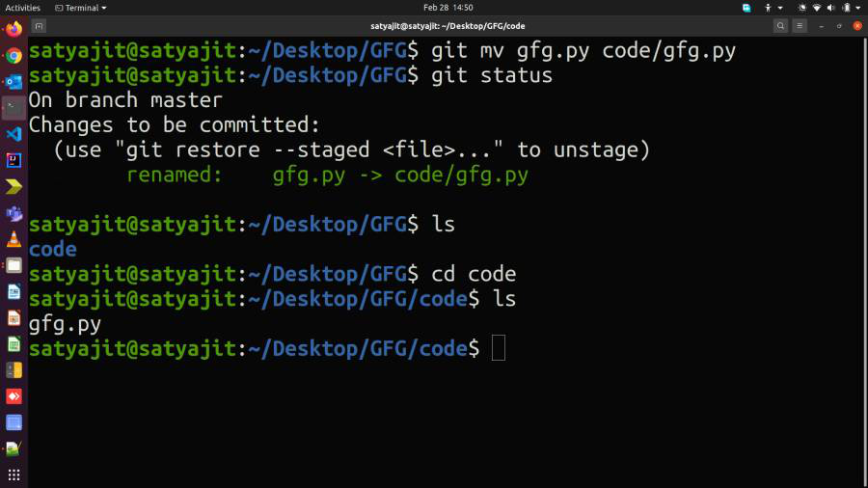Viewport: 868px width, 488px height.
Task: Open the Activities overview
Action: 23,8
